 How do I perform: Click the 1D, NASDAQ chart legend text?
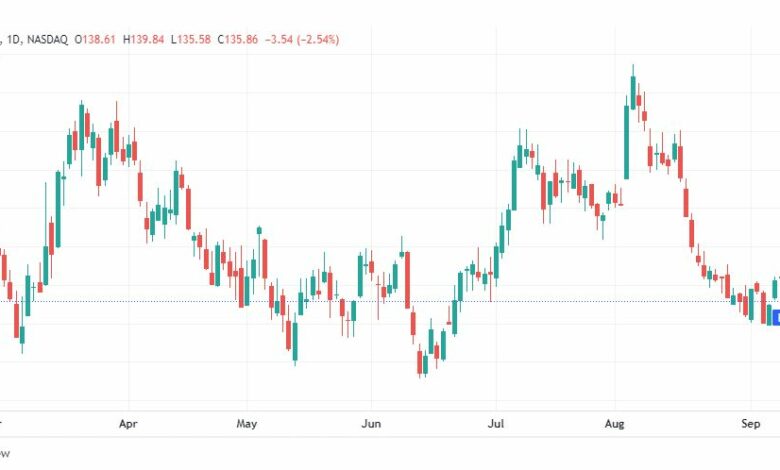(36, 39)
